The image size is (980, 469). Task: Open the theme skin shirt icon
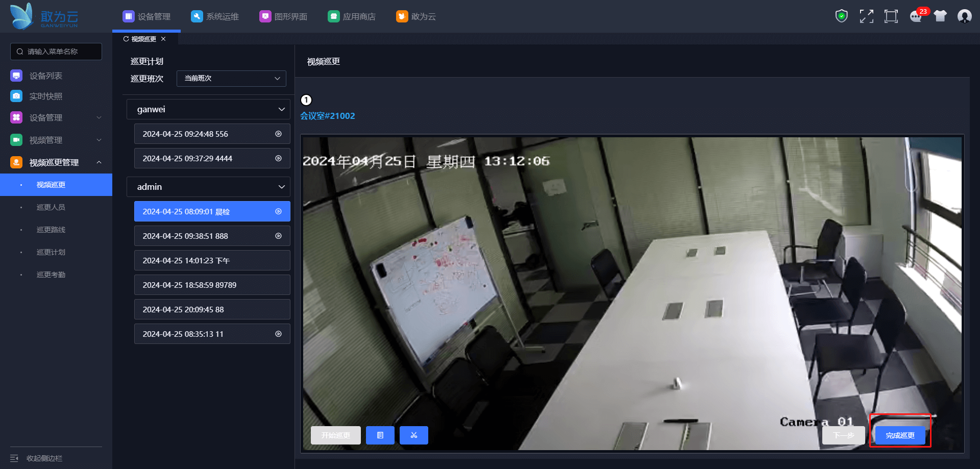[x=940, y=16]
